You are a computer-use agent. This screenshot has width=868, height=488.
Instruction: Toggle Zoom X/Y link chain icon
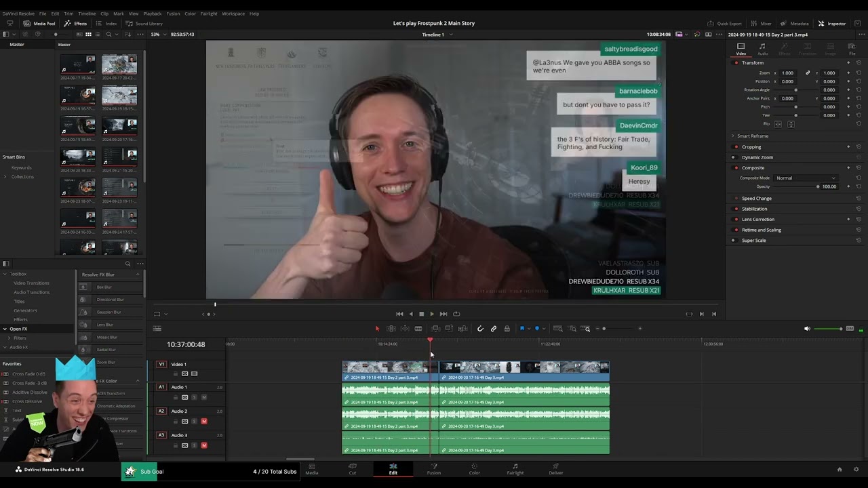(x=808, y=73)
